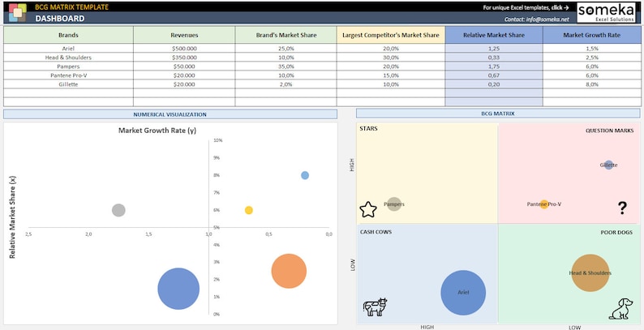The width and height of the screenshot is (644, 330).
Task: Click the QUESTION MARKS quadrant label
Action: [x=609, y=131]
